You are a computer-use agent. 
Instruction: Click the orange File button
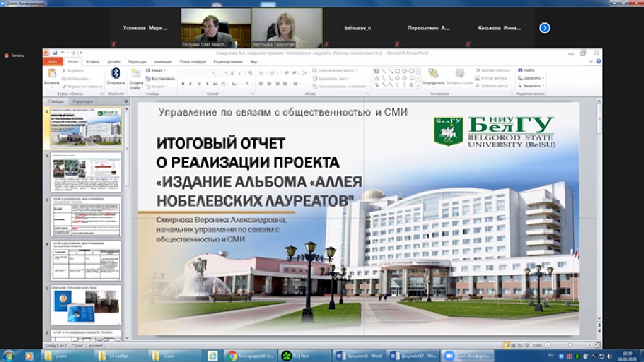(53, 61)
